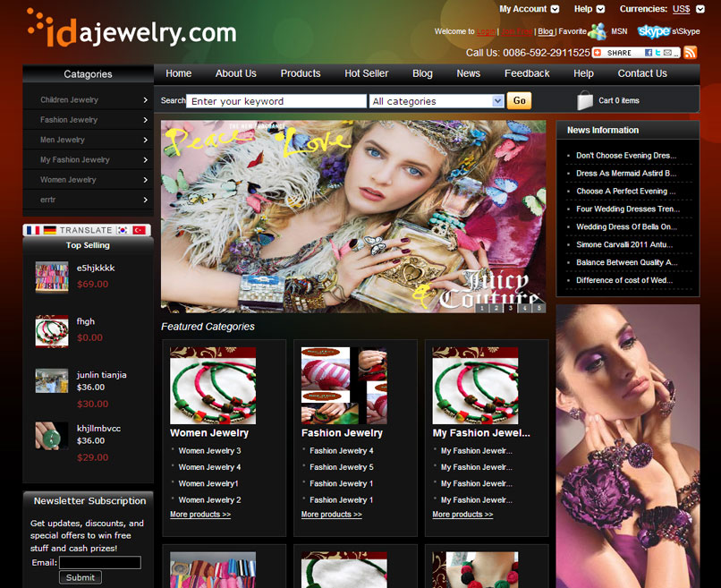Open the orange RSS feed icon
721x588 pixels.
[x=691, y=53]
